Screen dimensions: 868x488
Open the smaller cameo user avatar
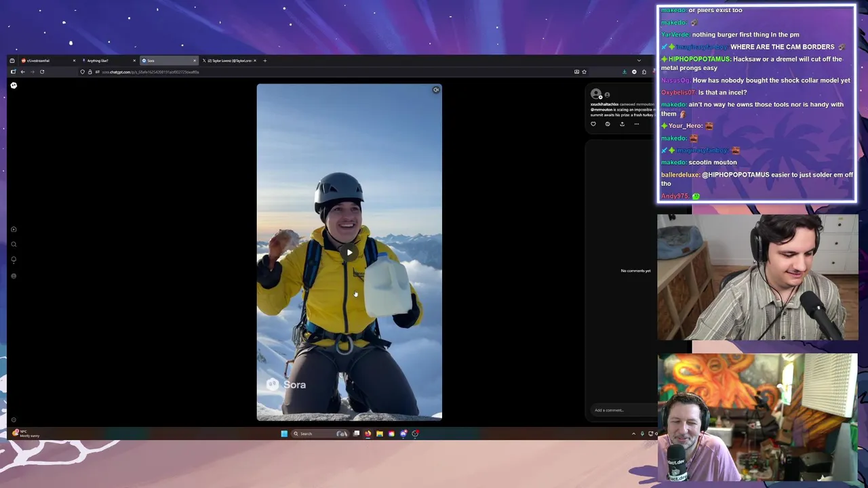click(x=607, y=95)
